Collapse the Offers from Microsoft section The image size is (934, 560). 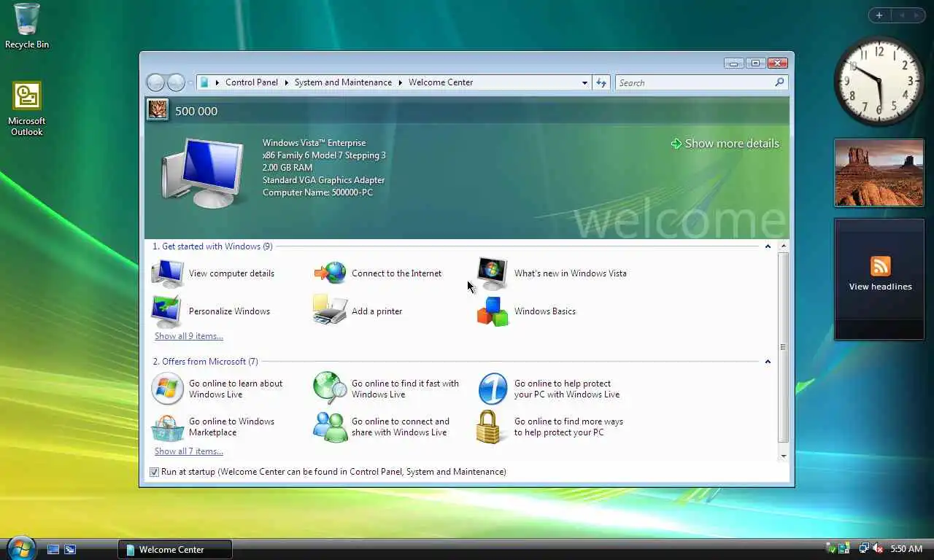point(768,362)
